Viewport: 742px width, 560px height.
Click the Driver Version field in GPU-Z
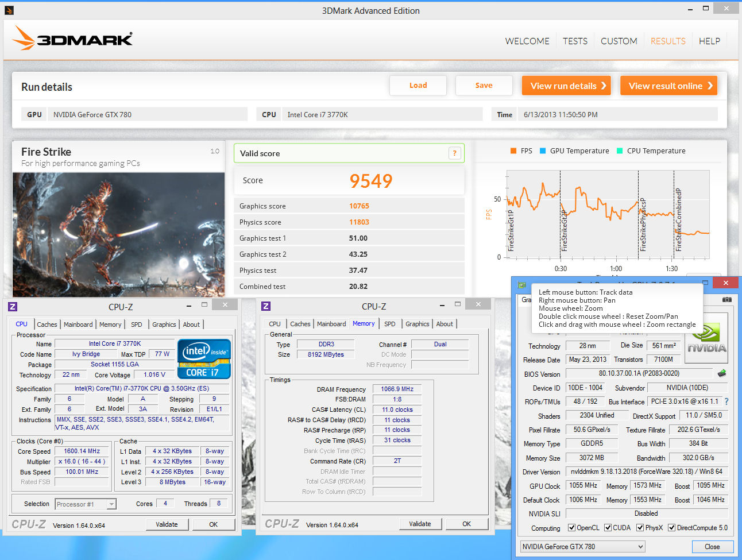647,472
